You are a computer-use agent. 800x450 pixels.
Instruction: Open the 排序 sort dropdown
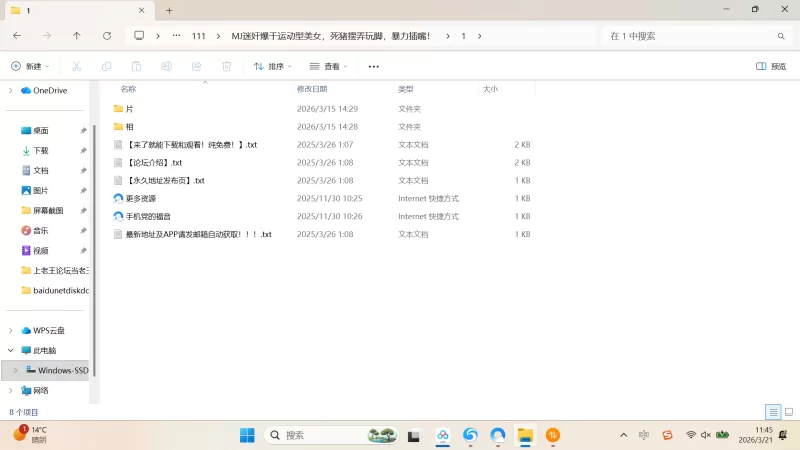click(272, 66)
